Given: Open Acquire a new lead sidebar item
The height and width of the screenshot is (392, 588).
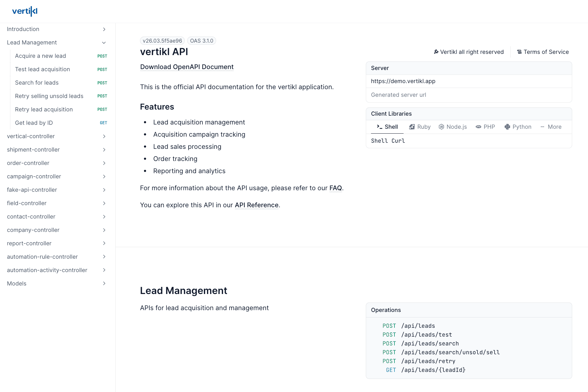Looking at the screenshot, I should coord(61,56).
